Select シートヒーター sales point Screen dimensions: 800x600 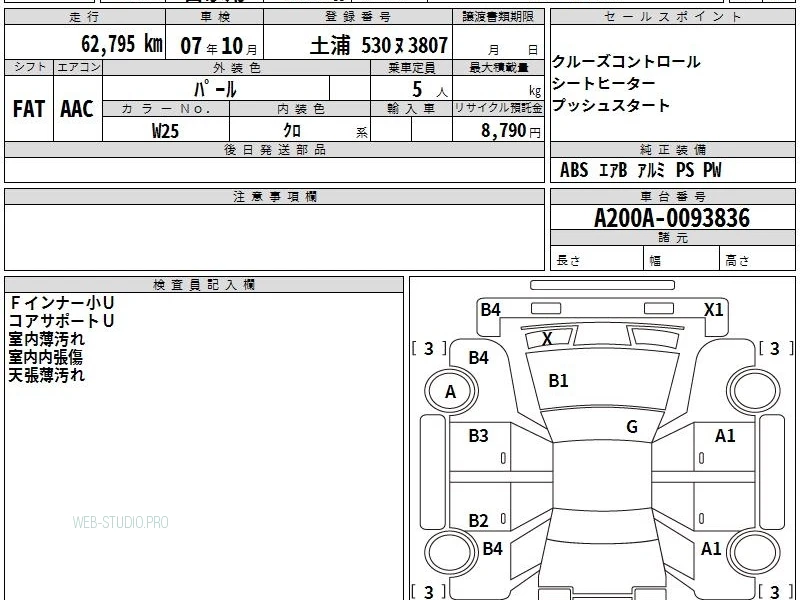coord(604,83)
